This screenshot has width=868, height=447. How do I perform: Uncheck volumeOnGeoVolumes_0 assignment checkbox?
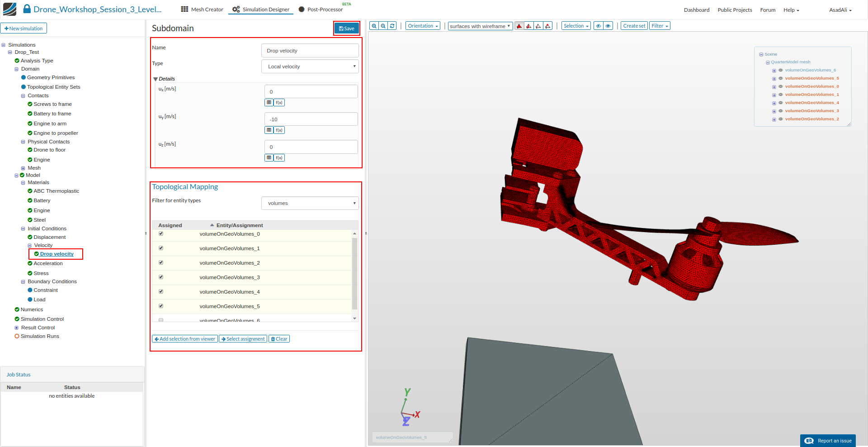coord(161,234)
